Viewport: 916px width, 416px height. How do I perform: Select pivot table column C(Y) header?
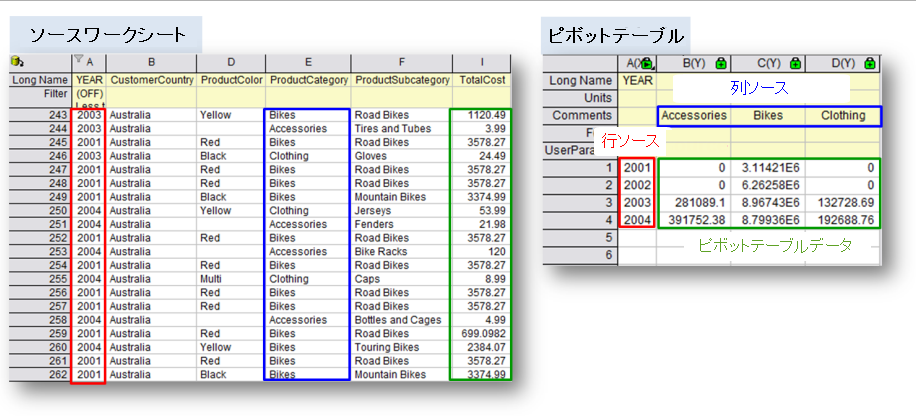point(768,63)
